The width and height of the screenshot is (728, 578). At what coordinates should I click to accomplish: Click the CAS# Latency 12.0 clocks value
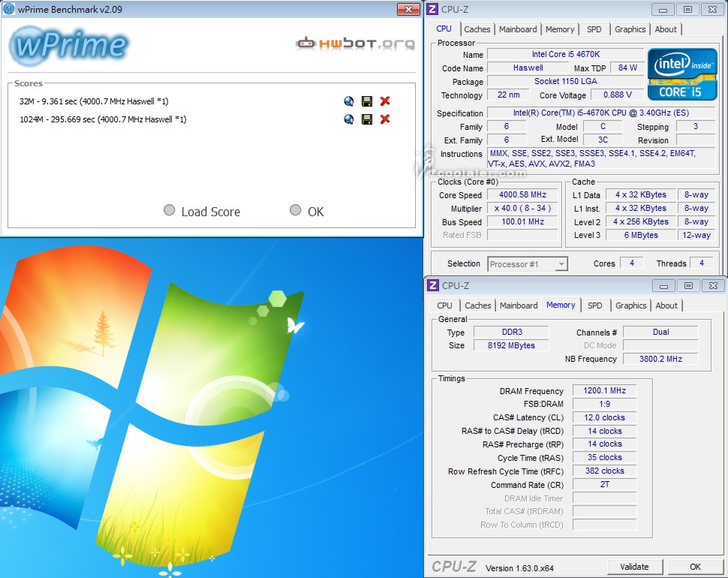(604, 418)
